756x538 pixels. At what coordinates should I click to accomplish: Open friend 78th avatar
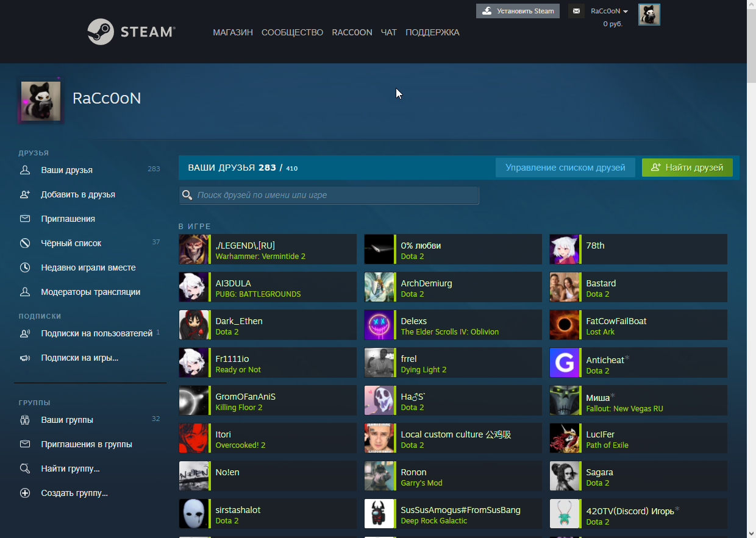[565, 249]
